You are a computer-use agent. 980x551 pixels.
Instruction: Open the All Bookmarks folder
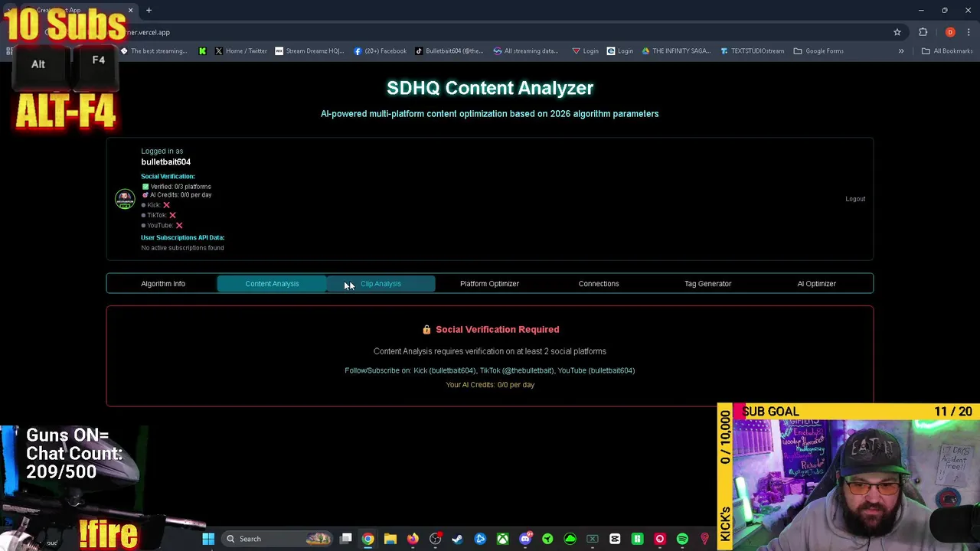click(947, 51)
